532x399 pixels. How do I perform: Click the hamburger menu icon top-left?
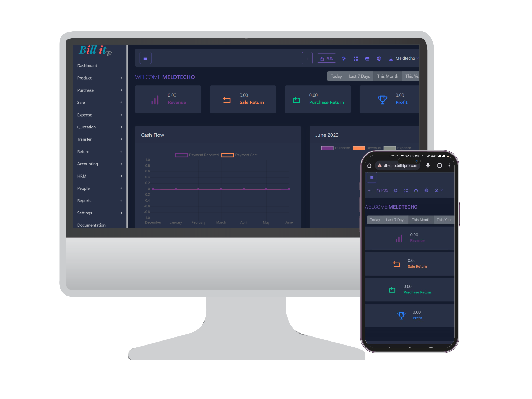click(x=145, y=58)
